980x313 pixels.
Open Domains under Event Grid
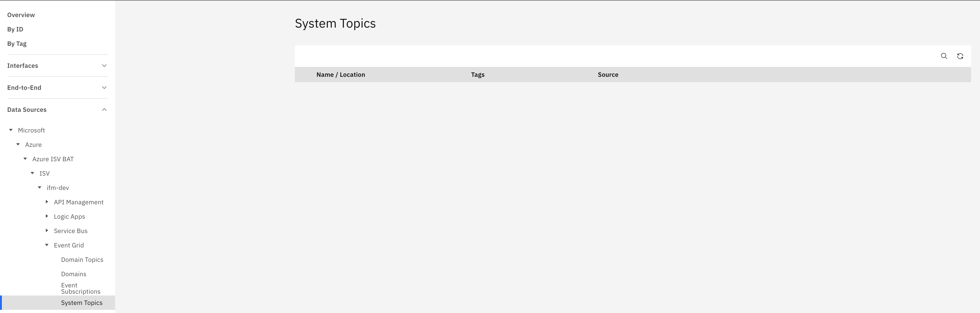pos(74,274)
